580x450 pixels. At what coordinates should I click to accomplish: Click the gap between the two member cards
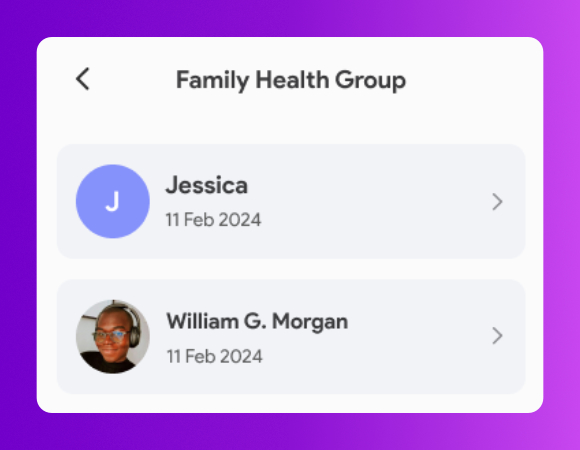tap(291, 269)
